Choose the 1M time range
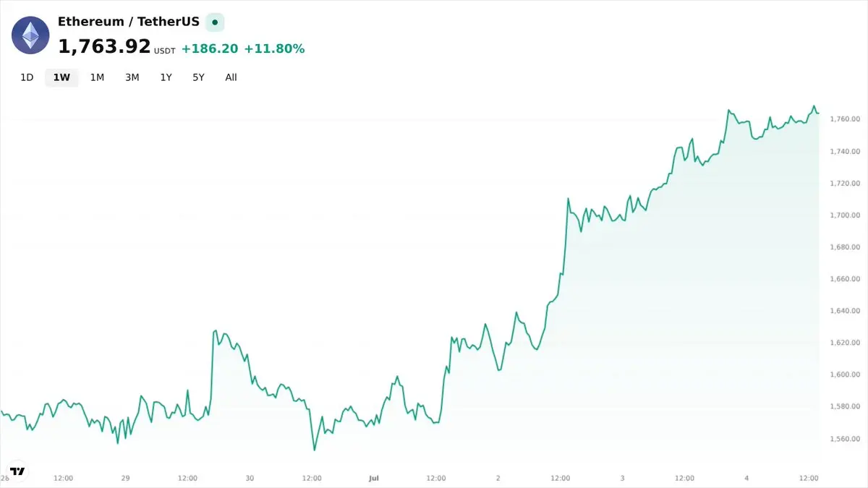 click(x=97, y=77)
